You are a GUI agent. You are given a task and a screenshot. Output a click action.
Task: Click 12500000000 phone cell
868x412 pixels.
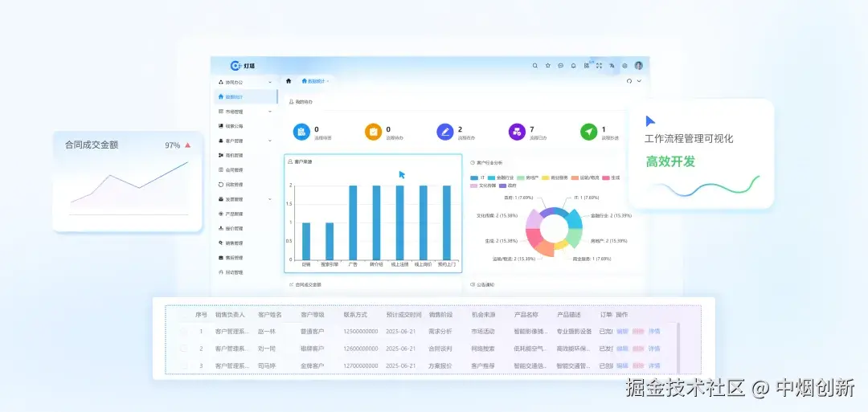(360, 331)
